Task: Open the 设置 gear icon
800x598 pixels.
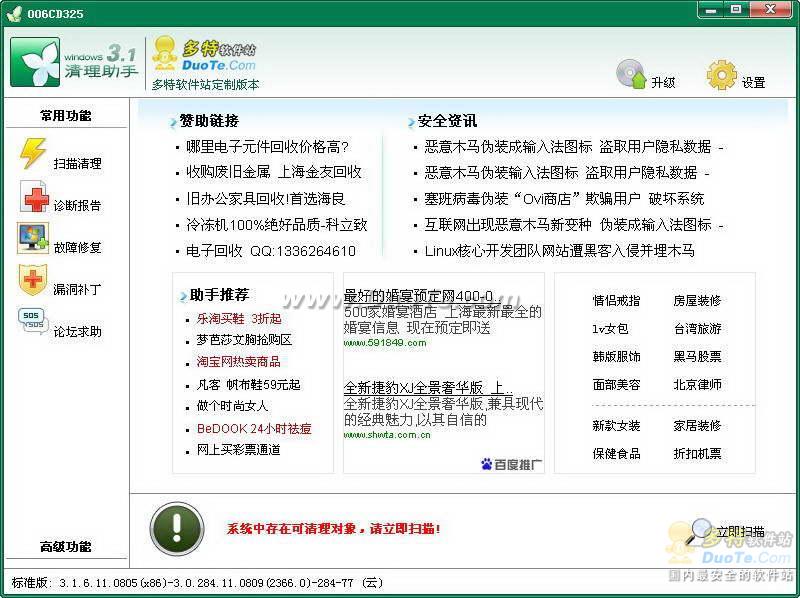Action: (x=722, y=75)
